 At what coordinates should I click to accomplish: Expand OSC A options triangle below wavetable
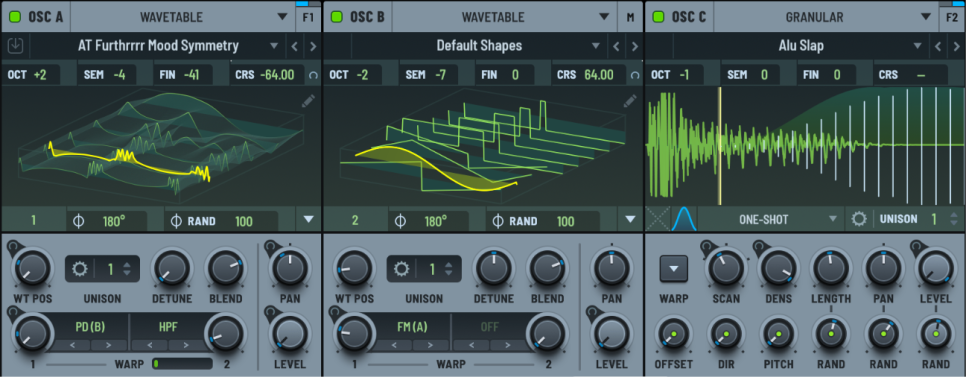point(308,219)
